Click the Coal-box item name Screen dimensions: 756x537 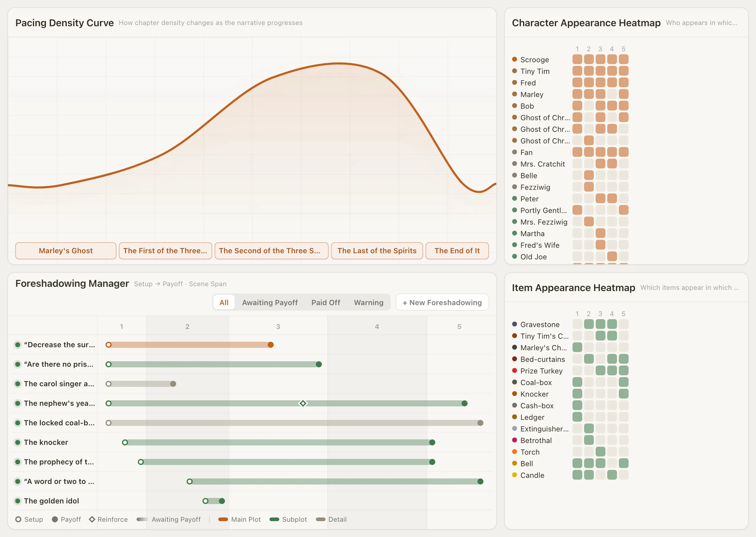(x=536, y=383)
